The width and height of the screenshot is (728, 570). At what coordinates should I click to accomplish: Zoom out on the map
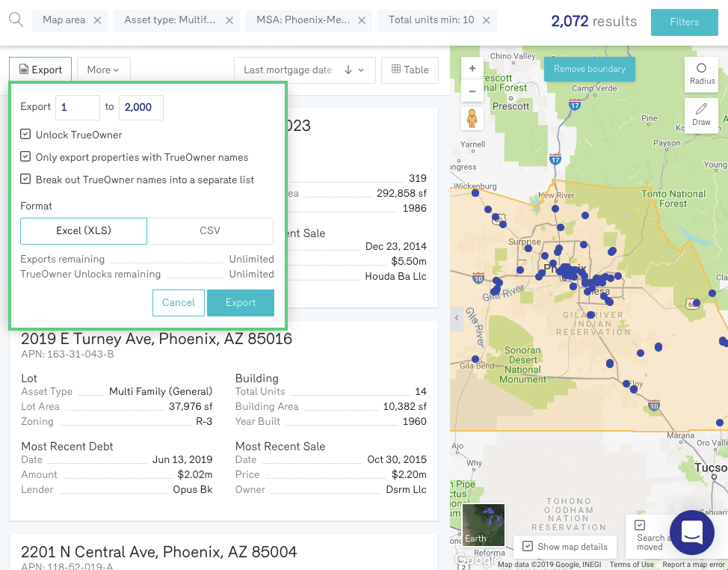[472, 93]
